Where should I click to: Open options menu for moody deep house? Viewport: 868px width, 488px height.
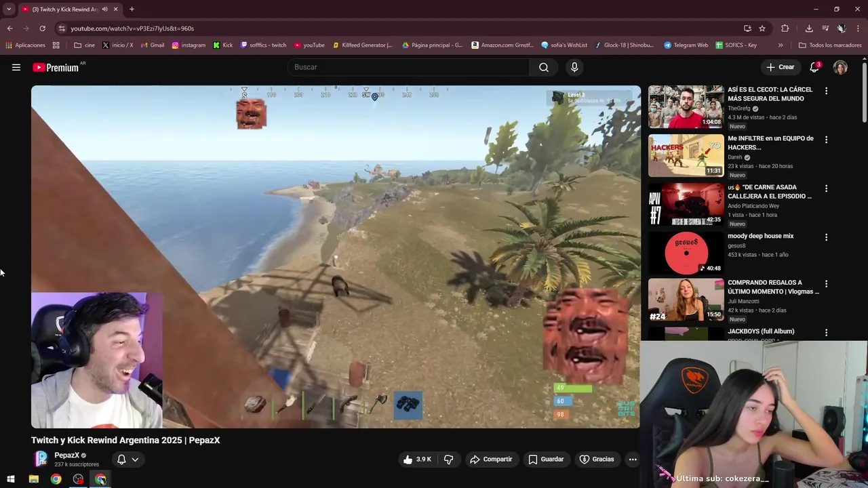tap(826, 237)
